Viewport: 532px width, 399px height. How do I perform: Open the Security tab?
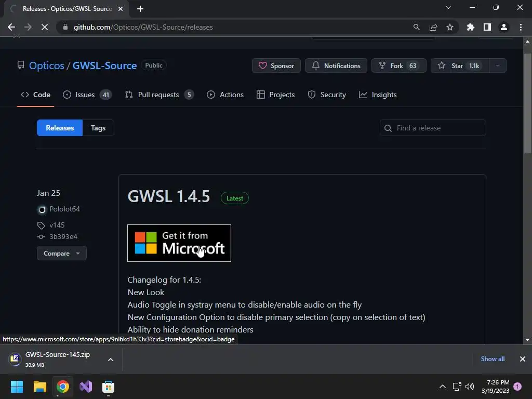[327, 95]
